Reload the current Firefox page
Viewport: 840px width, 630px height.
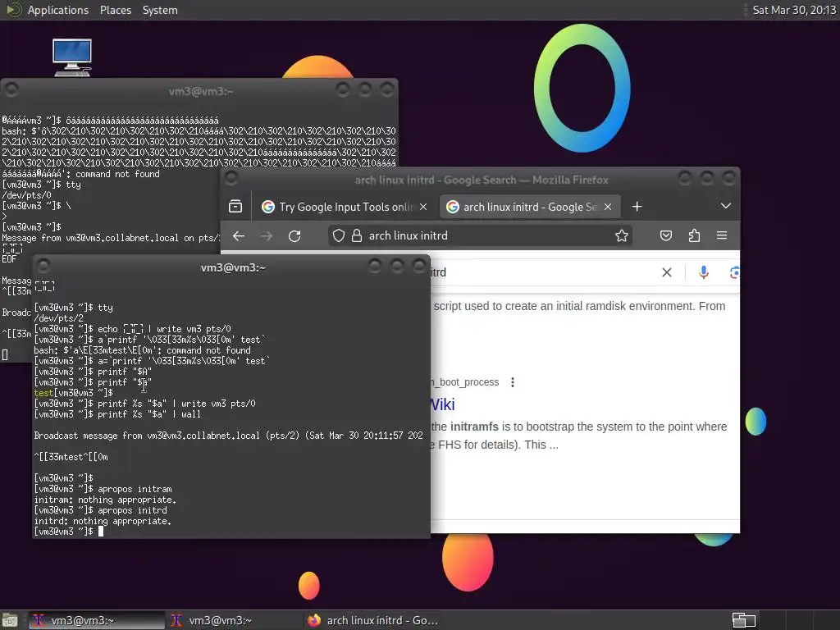coord(294,235)
